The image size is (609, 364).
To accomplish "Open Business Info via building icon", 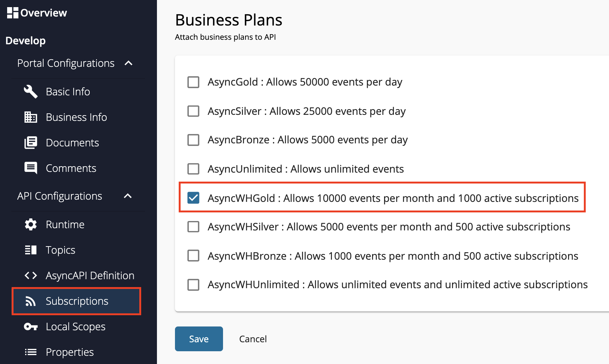I will coord(30,117).
